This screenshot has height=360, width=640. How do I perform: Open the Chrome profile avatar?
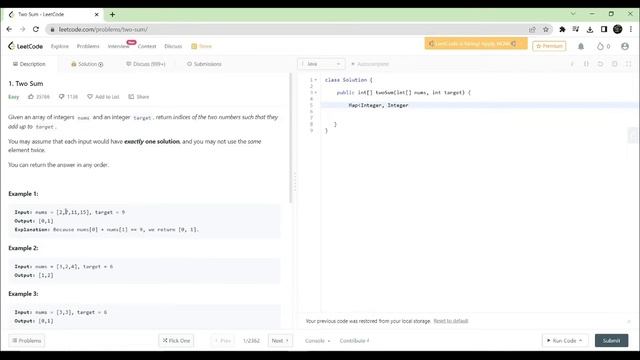(x=618, y=29)
